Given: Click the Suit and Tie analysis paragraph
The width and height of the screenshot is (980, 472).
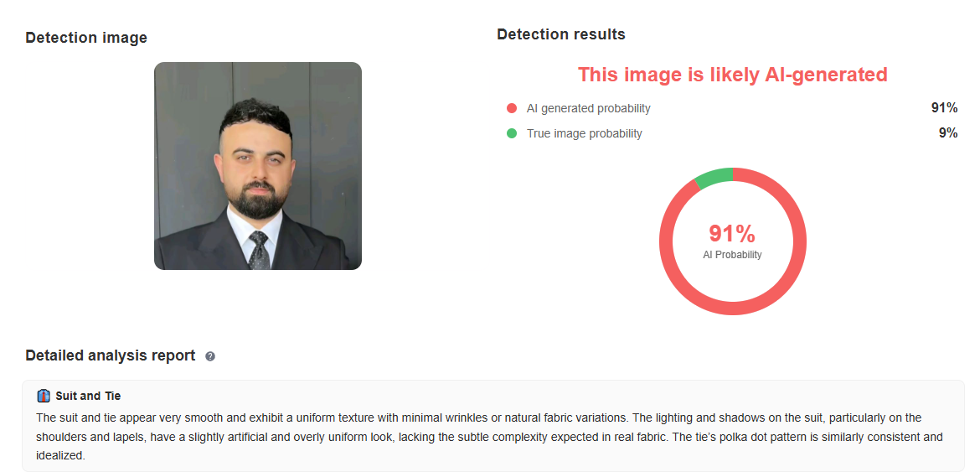Looking at the screenshot, I should (x=489, y=437).
